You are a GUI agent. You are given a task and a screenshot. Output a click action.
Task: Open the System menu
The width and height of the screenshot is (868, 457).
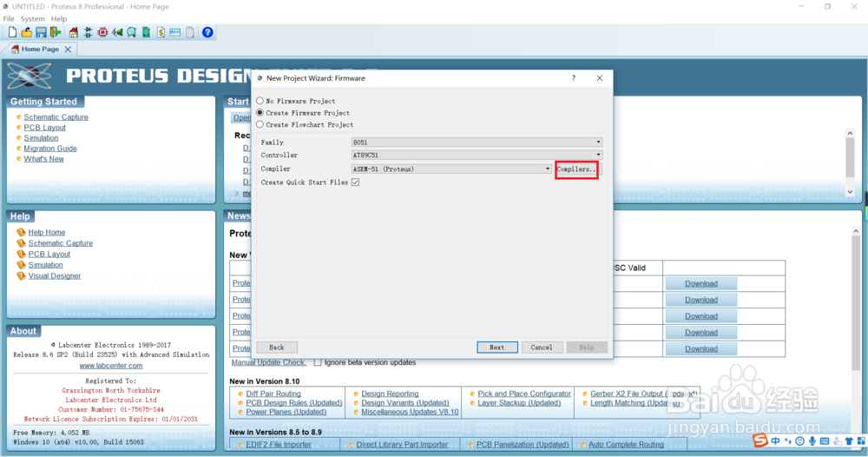coord(33,19)
